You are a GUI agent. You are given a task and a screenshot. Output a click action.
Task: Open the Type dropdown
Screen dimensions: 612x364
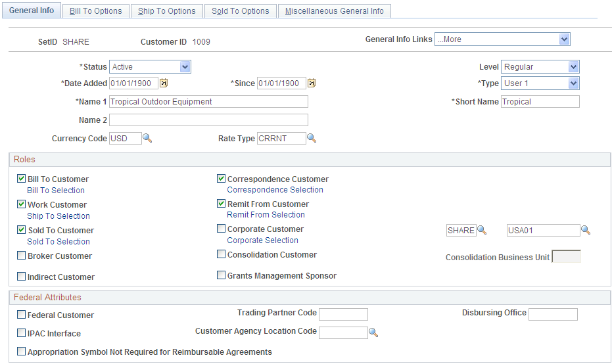click(540, 83)
